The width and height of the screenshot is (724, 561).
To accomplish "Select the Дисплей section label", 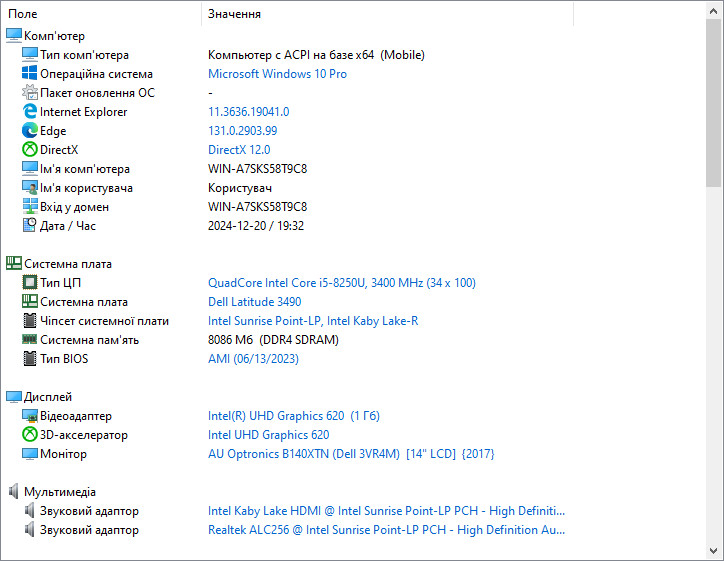I will coord(48,397).
